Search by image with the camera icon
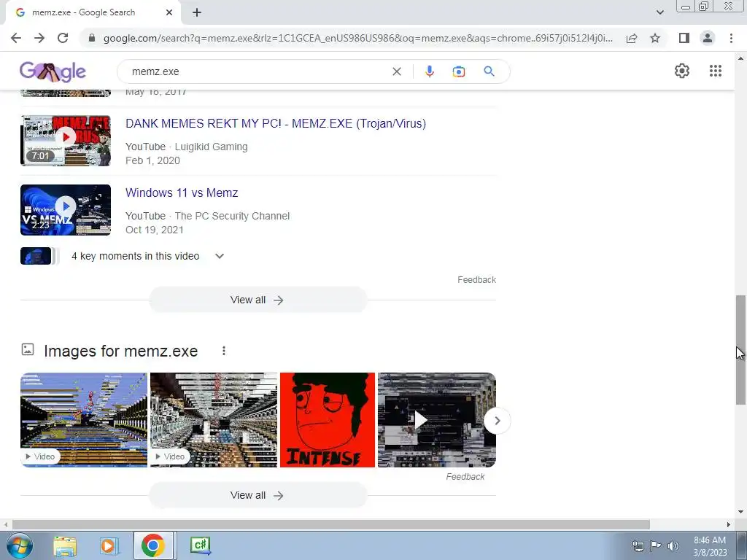Viewport: 747px width, 560px height. (459, 71)
